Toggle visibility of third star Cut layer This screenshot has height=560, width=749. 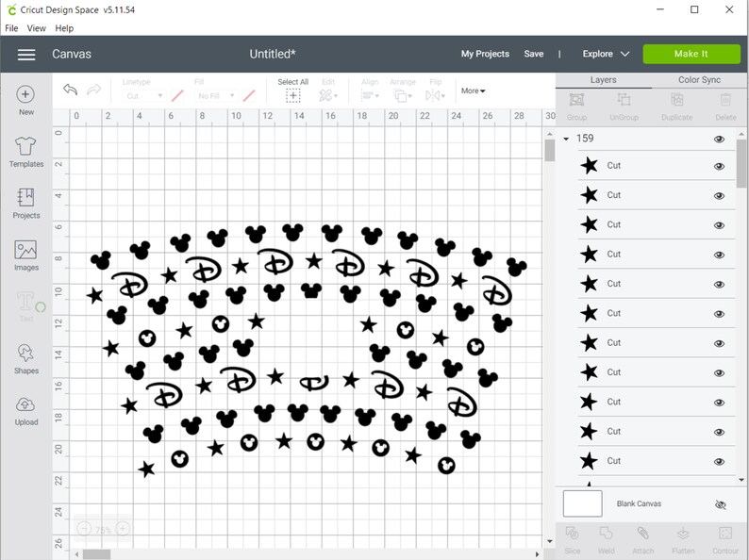pyautogui.click(x=719, y=225)
